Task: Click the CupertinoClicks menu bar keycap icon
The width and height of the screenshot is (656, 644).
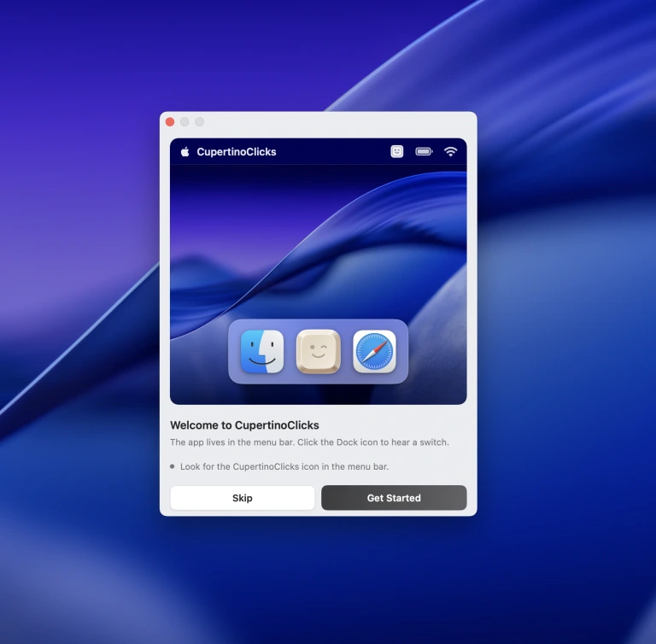Action: pos(397,151)
